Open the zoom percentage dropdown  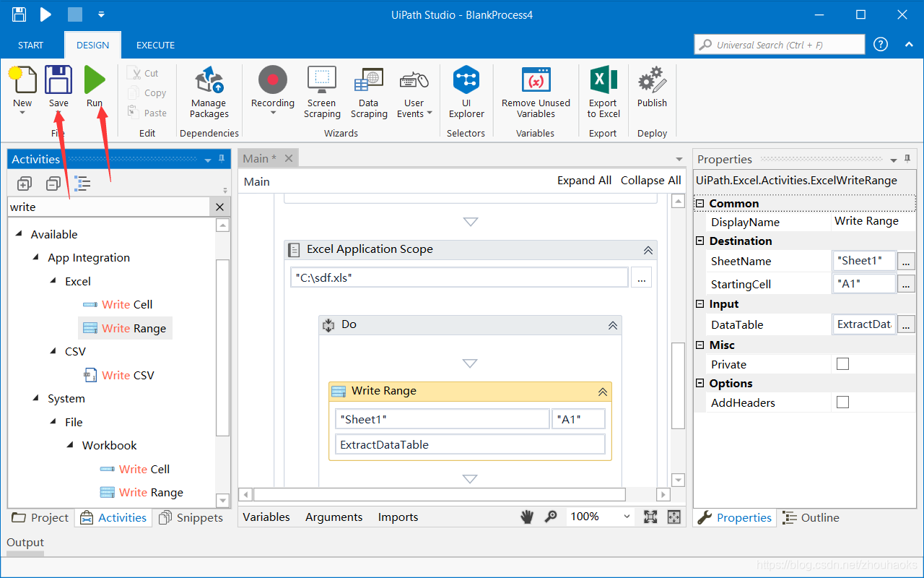tap(627, 517)
